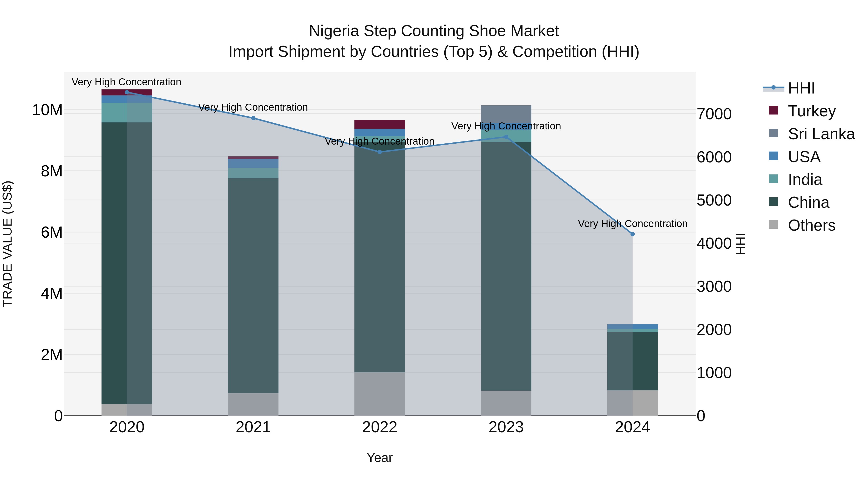Click the Others bar segment in 2022
Image resolution: width=868 pixels, height=488 pixels.
click(x=380, y=394)
